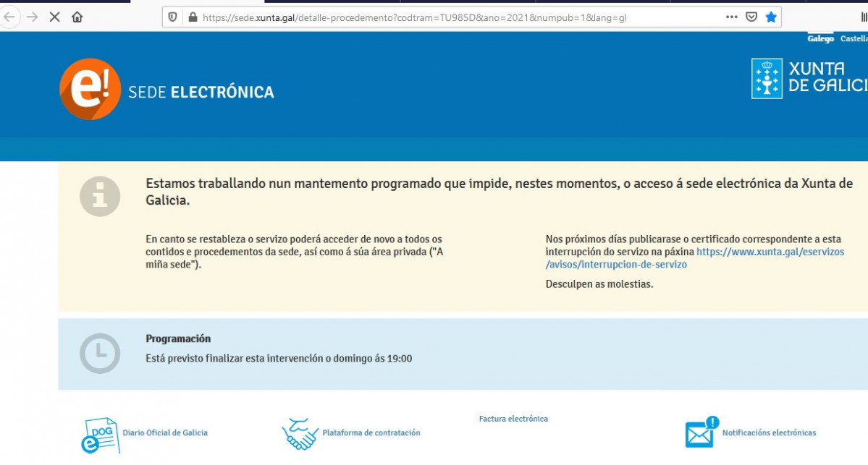Viewport: 868px width, 465px height.
Task: Switch language to Castellano
Action: (854, 39)
